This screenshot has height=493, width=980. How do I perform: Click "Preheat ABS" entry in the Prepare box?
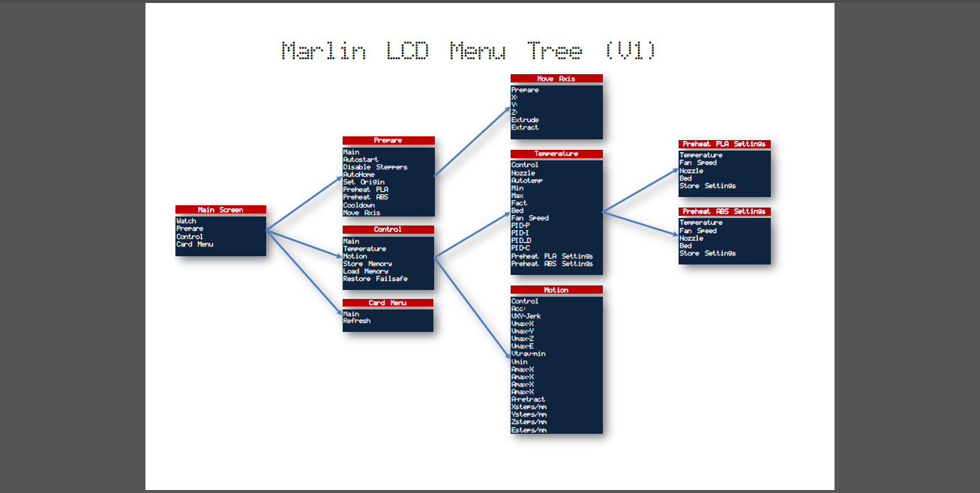coord(366,197)
